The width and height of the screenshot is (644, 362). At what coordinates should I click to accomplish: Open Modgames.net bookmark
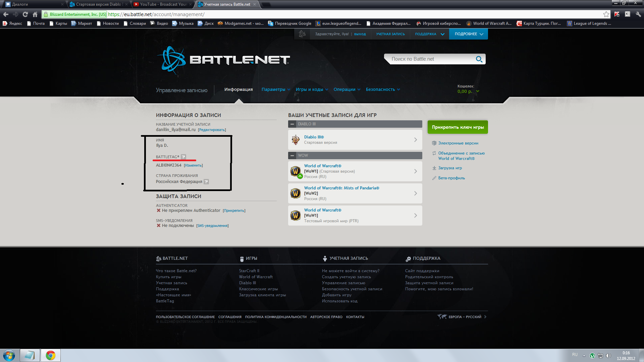coord(240,23)
